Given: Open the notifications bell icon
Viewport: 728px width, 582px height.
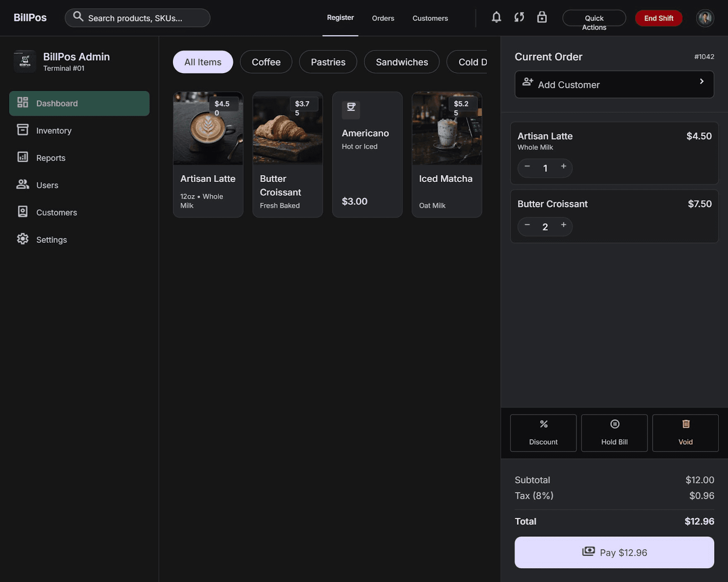Looking at the screenshot, I should (496, 17).
